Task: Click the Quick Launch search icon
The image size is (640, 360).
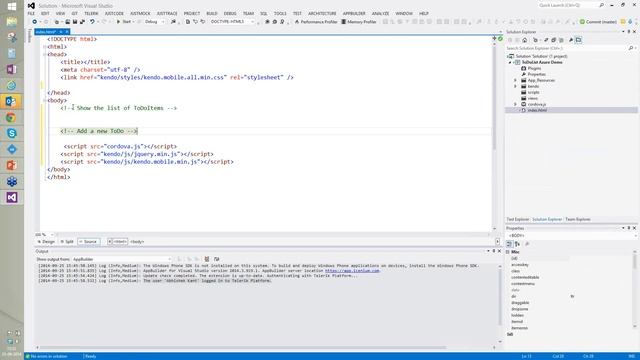Action: [x=601, y=5]
